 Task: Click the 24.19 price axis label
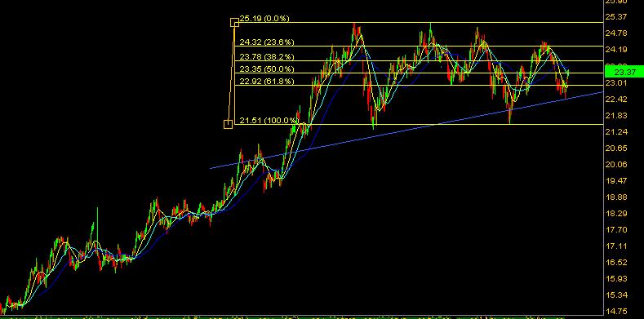click(616, 50)
